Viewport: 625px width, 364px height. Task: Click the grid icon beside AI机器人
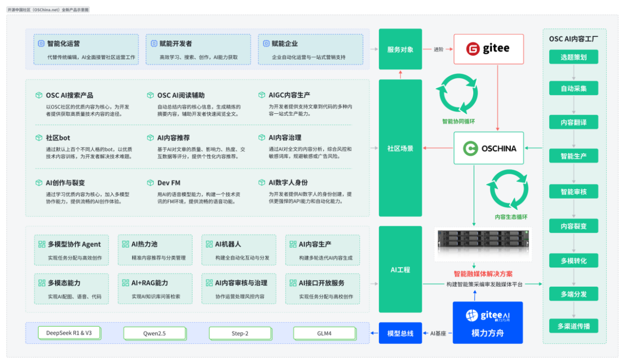point(209,244)
